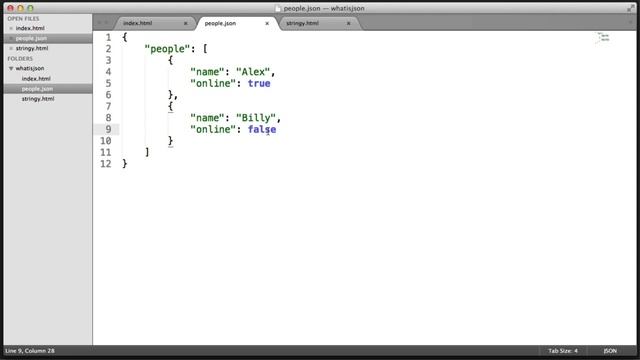Click the document icon in title bar
The height and width of the screenshot is (360, 640).
(x=278, y=8)
